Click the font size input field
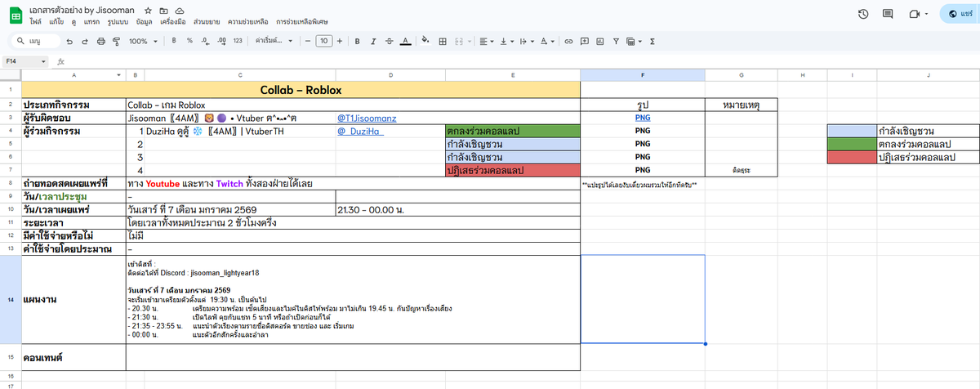This screenshot has width=980, height=389. click(x=323, y=41)
